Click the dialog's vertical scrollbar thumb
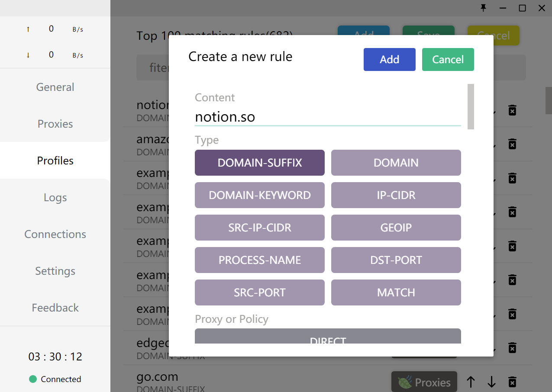 [x=471, y=106]
